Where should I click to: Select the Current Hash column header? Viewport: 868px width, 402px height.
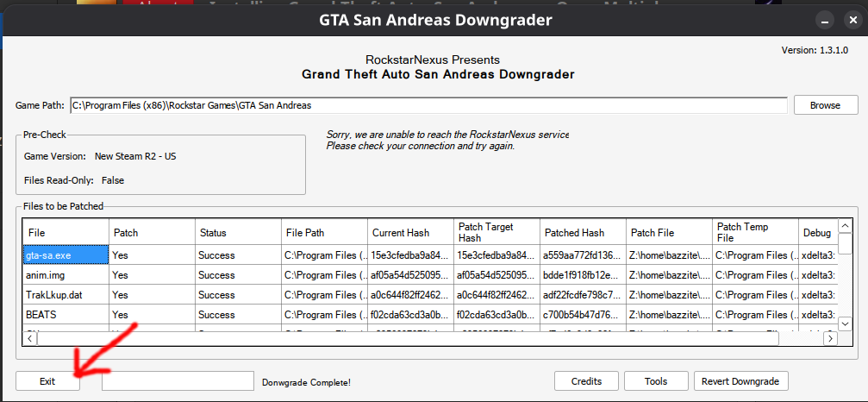(411, 233)
